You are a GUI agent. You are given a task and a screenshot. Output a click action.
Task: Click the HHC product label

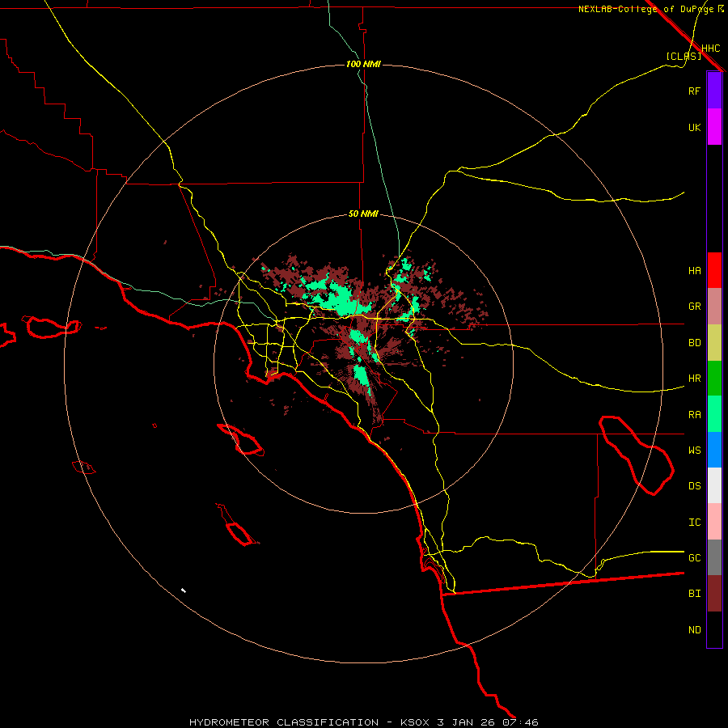(x=710, y=49)
